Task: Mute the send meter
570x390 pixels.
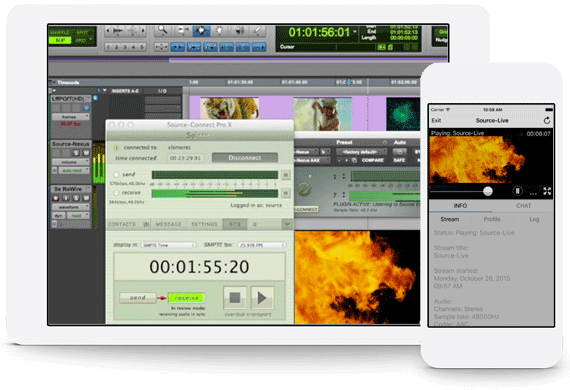Action: pos(286,175)
